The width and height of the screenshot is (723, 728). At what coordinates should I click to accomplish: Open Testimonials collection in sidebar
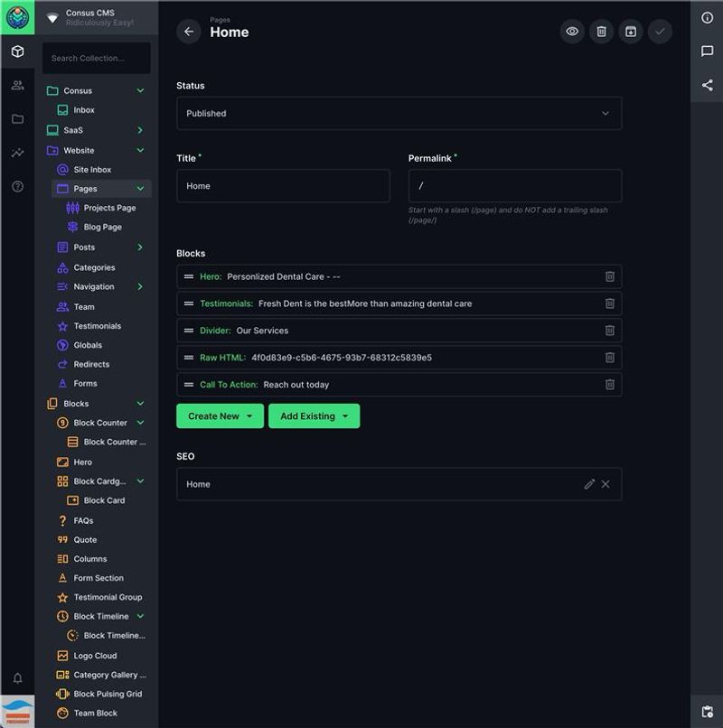pos(97,326)
